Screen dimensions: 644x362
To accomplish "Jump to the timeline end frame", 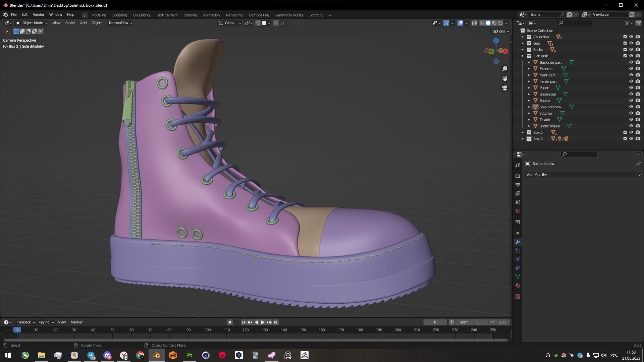I will coord(275,322).
